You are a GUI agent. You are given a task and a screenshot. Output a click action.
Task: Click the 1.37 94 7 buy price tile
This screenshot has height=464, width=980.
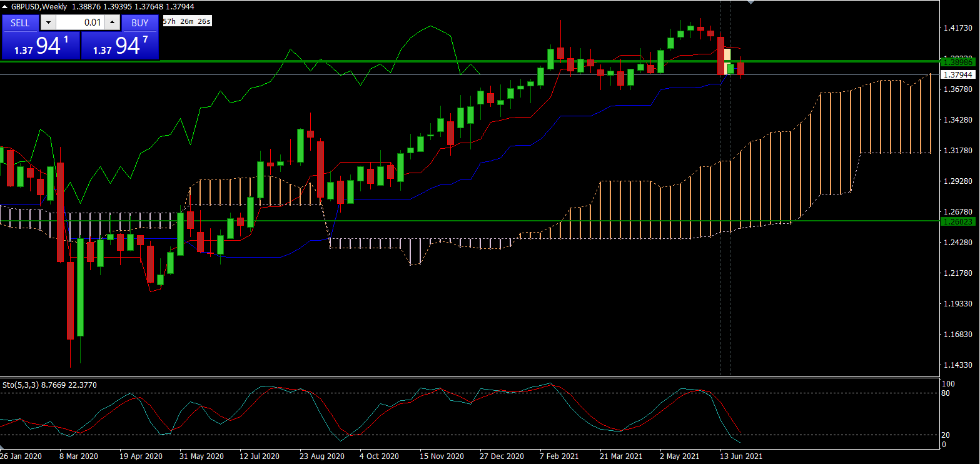[120, 46]
